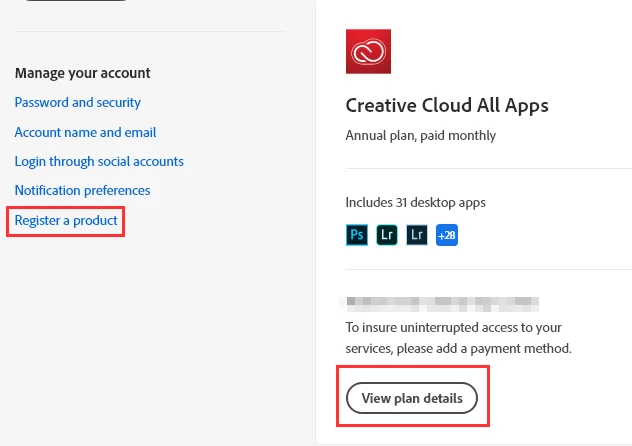Click the Creative Cloud All Apps heading

coord(447,106)
